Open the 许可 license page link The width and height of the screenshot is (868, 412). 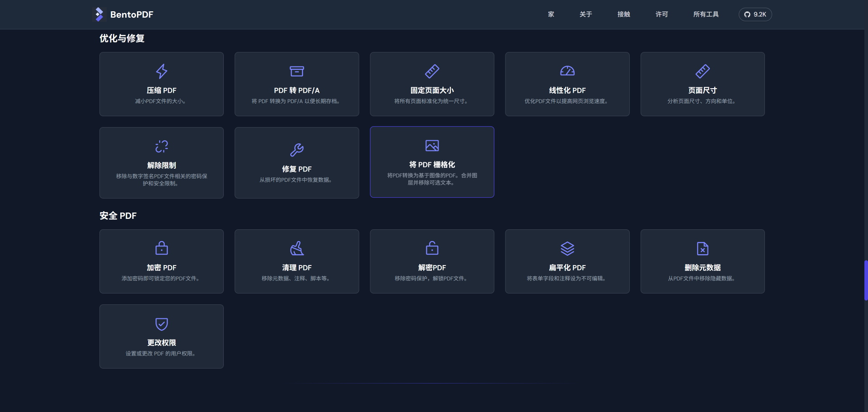click(x=661, y=14)
